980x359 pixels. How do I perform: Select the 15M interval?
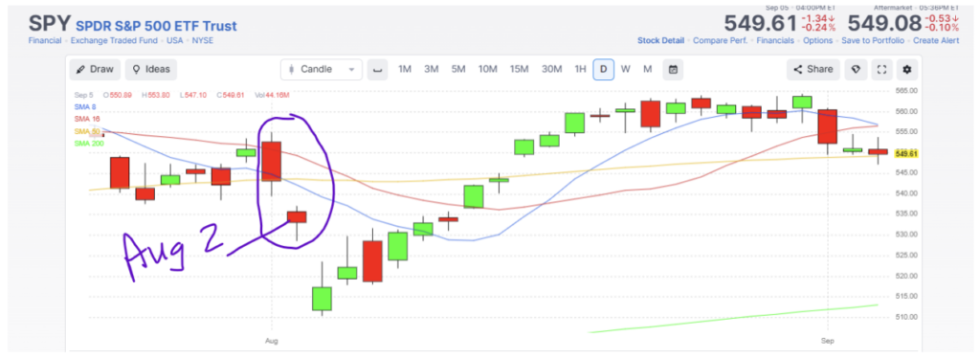coord(519,70)
